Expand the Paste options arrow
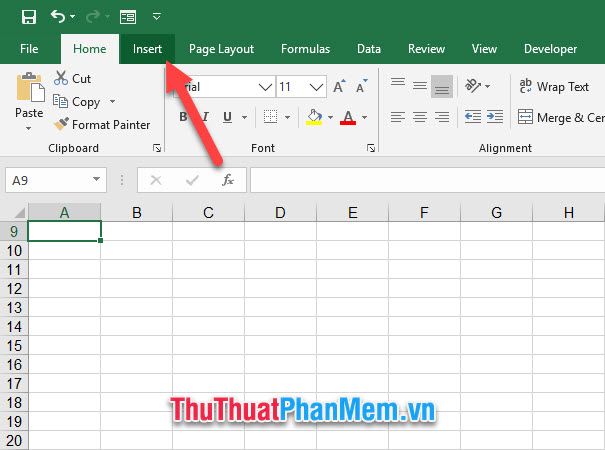This screenshot has height=450, width=605. click(29, 128)
